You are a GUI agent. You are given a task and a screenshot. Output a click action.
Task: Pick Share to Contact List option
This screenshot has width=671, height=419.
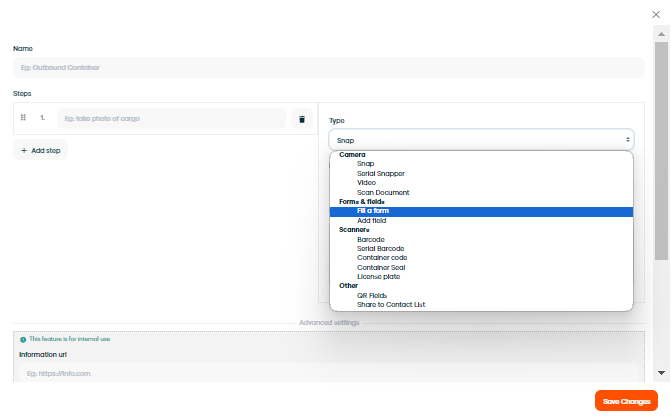pyautogui.click(x=391, y=305)
